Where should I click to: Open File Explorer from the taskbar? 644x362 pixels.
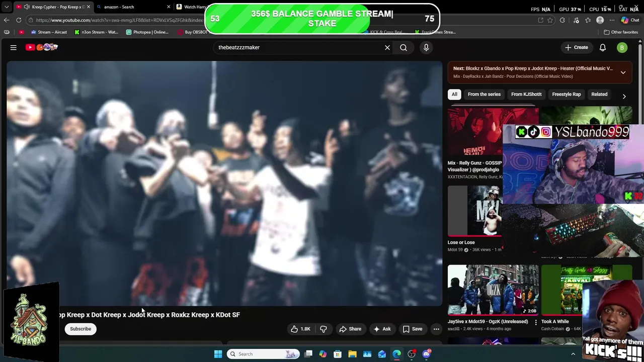point(352,354)
